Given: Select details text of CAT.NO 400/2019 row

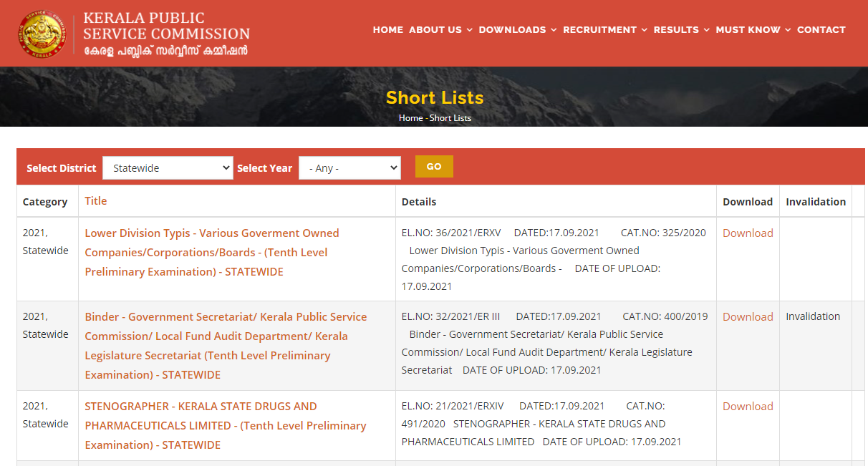Looking at the screenshot, I should tap(554, 343).
